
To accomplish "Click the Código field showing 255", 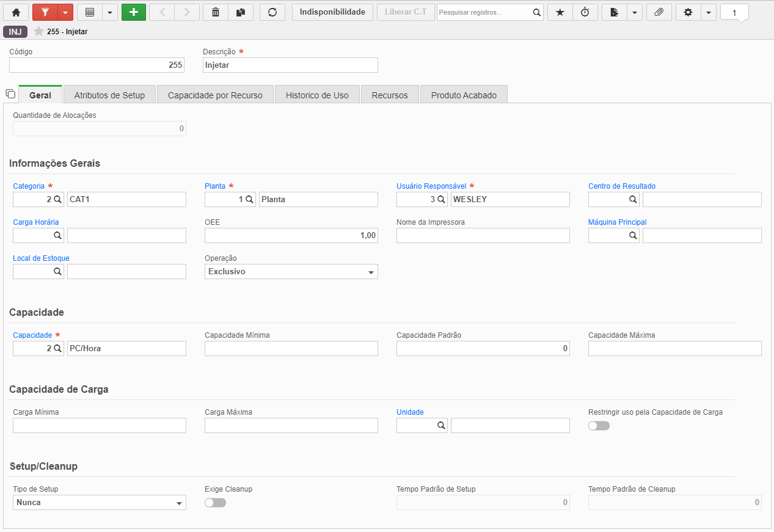I will coord(97,65).
